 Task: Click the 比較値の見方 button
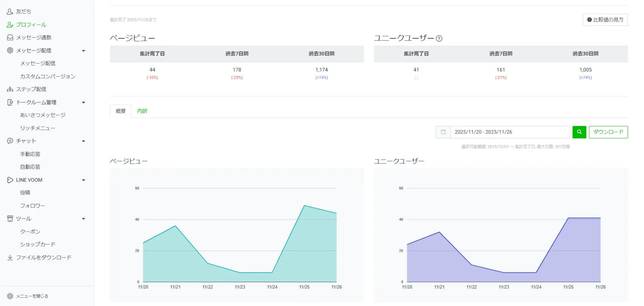[605, 20]
